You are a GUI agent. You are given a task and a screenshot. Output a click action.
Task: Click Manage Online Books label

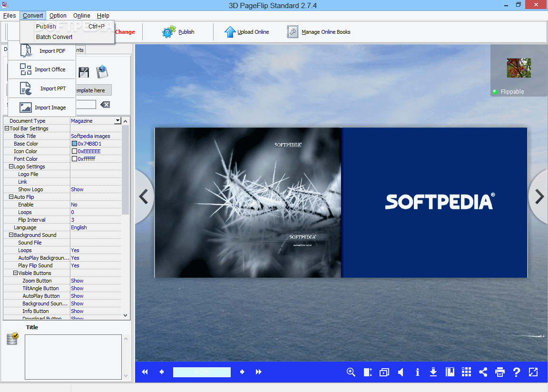326,32
